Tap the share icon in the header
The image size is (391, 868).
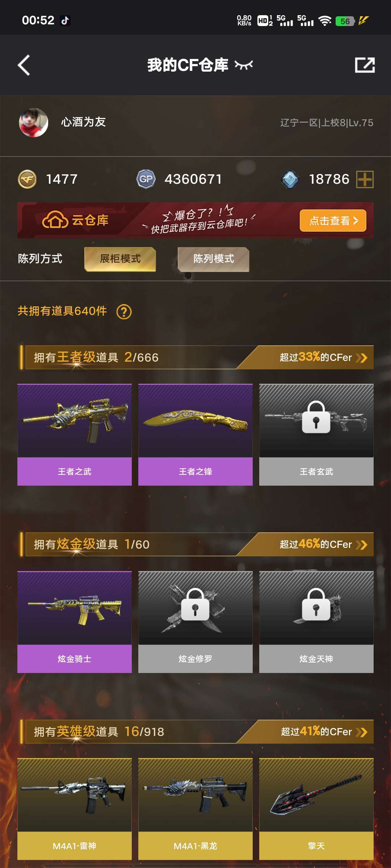pos(365,65)
